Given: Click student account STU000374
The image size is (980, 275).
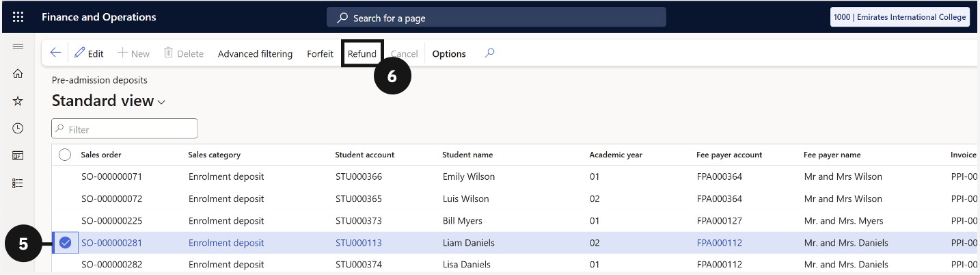Looking at the screenshot, I should click(x=359, y=265).
